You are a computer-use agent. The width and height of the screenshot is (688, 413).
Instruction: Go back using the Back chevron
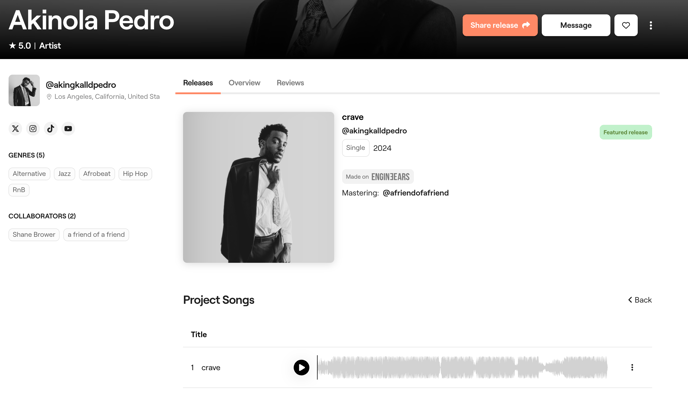(x=640, y=300)
